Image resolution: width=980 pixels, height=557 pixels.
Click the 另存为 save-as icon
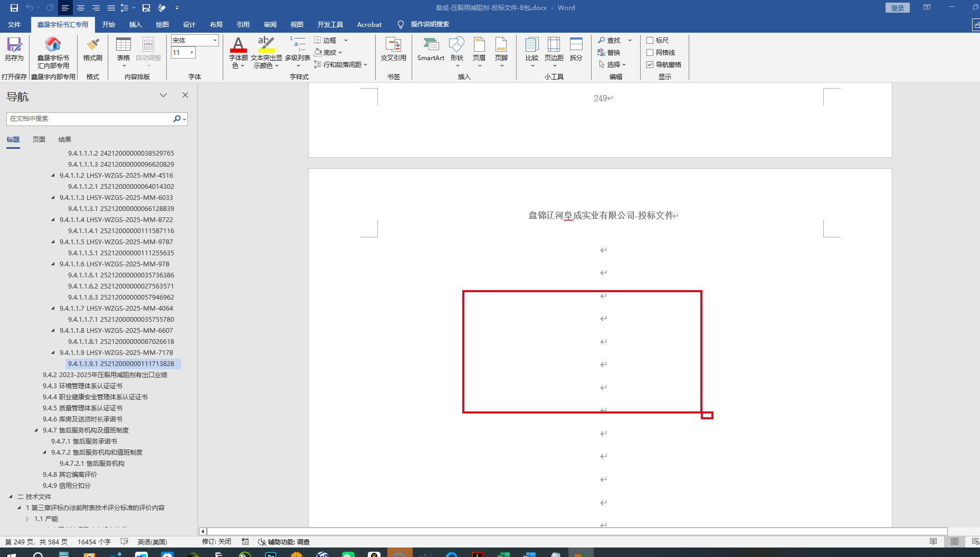click(14, 49)
